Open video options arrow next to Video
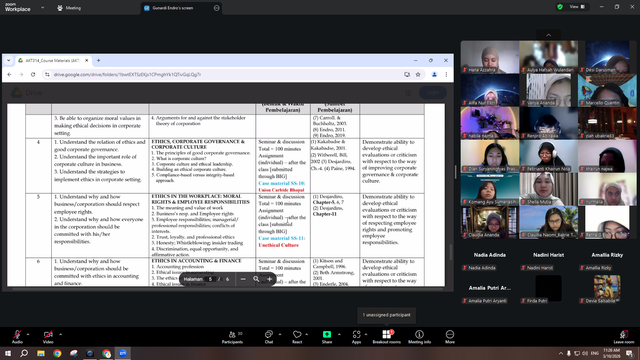 tap(60, 334)
